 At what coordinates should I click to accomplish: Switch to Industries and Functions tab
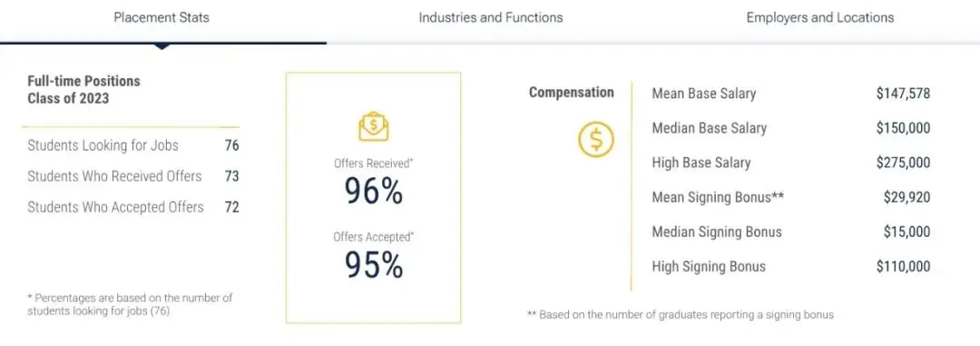[x=491, y=17]
